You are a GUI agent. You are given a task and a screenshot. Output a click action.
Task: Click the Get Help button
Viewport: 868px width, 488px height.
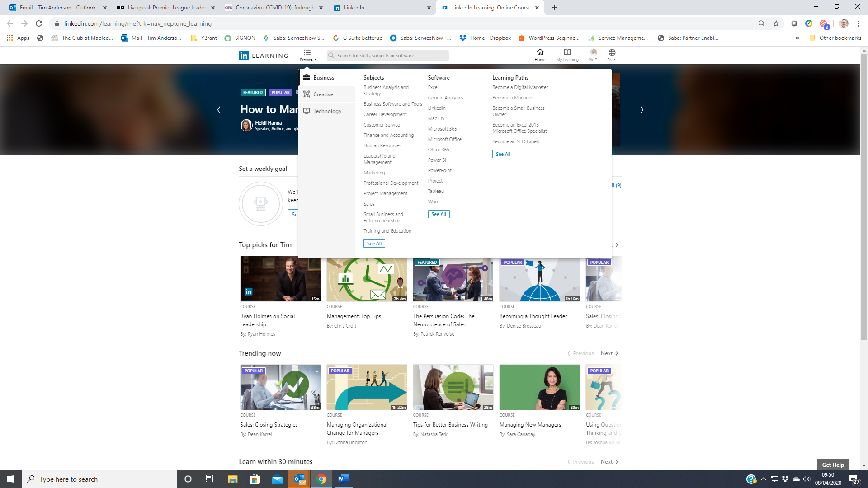[833, 465]
